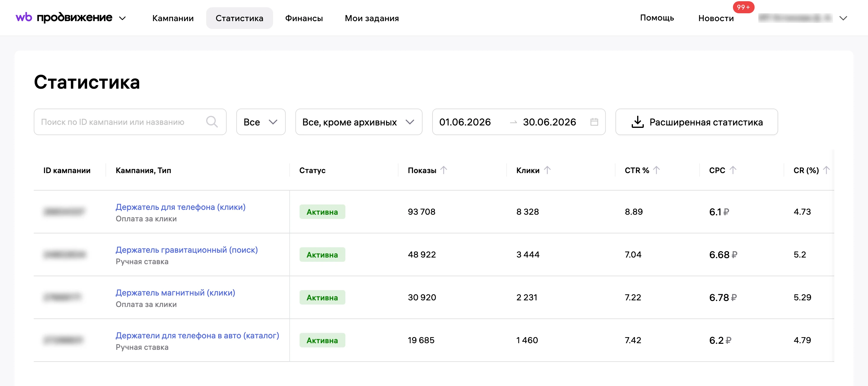Focus the campaign ID search field

coord(130,122)
